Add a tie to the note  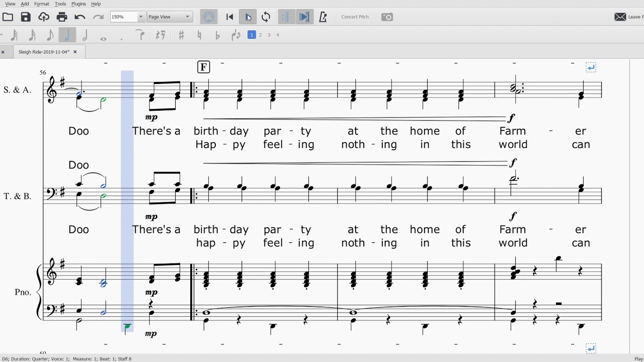click(140, 35)
